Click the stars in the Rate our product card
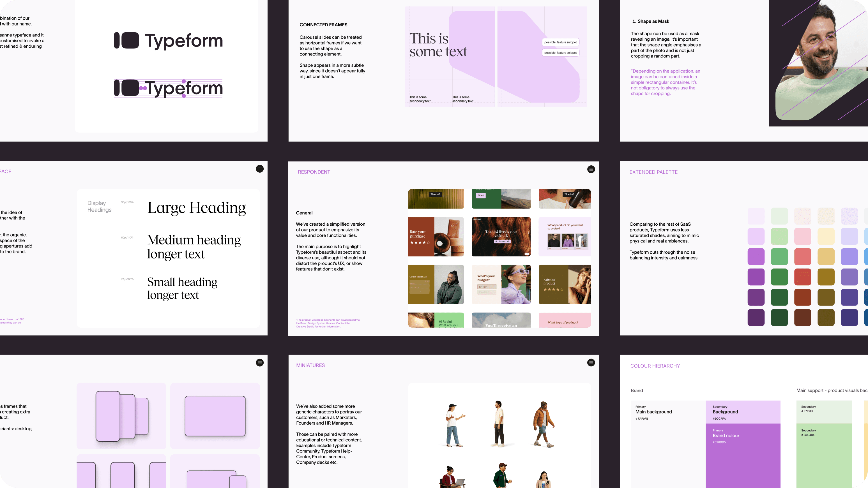 tap(553, 290)
